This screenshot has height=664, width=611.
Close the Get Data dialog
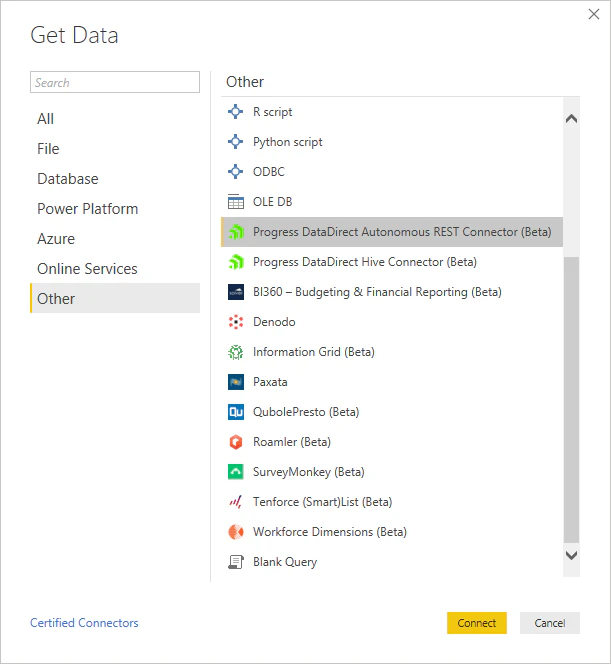pos(594,14)
